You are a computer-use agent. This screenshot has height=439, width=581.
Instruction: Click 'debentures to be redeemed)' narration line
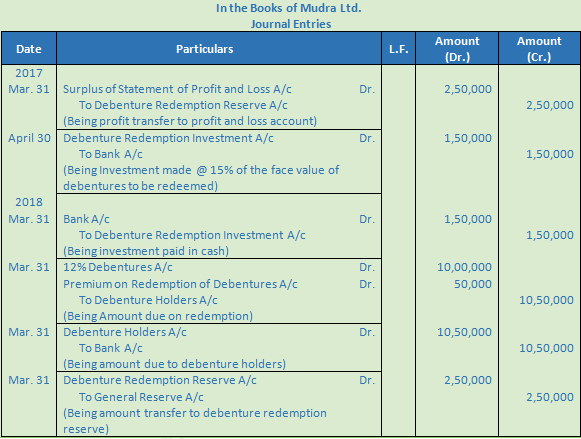pos(140,186)
